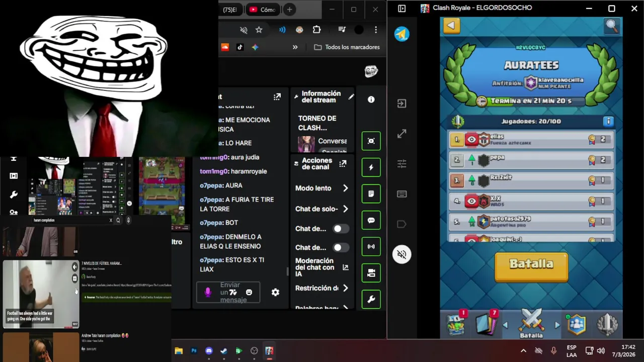
Task: Click lightning bolt quick action button
Action: point(371,167)
